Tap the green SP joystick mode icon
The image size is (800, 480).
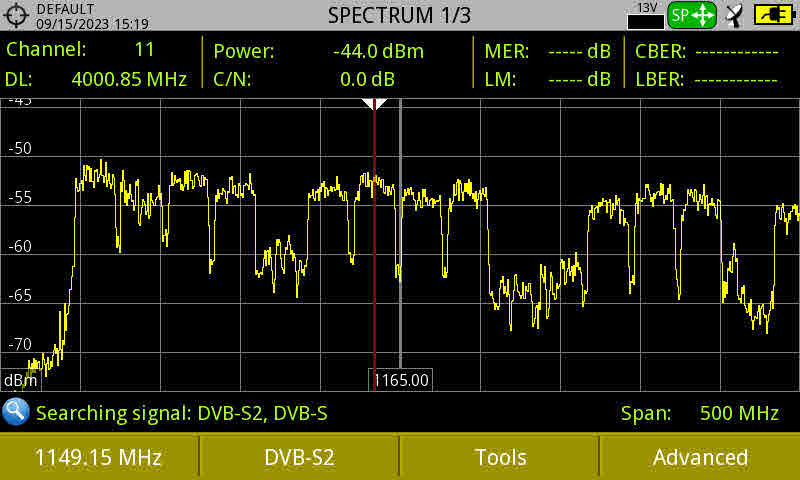tap(692, 15)
